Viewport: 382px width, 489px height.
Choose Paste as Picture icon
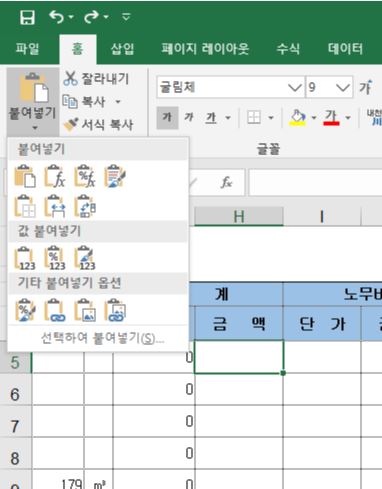pyautogui.click(x=85, y=310)
